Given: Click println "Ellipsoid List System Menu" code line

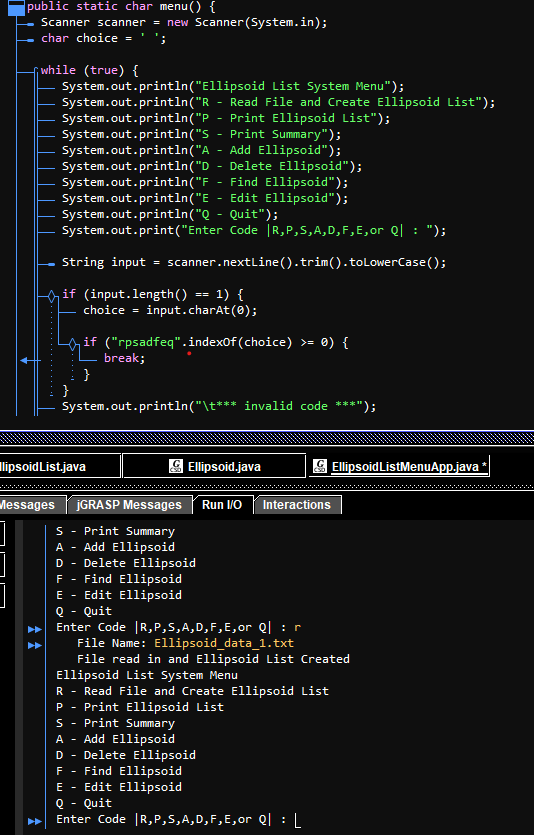Looking at the screenshot, I should coord(233,86).
